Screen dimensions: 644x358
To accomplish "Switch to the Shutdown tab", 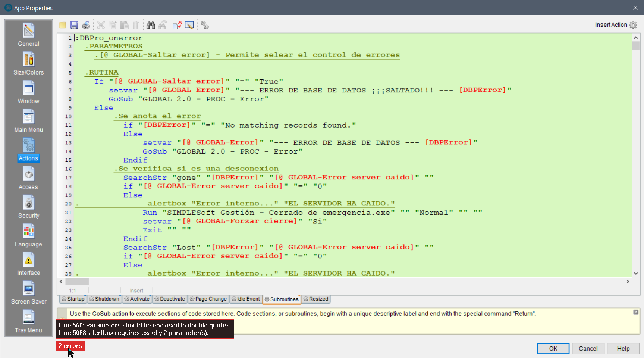I will (x=104, y=299).
